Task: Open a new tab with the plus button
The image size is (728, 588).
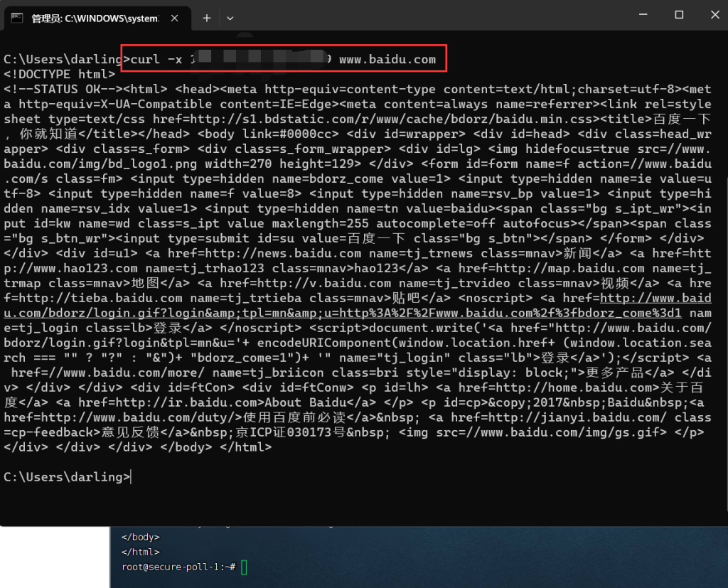Action: tap(207, 18)
